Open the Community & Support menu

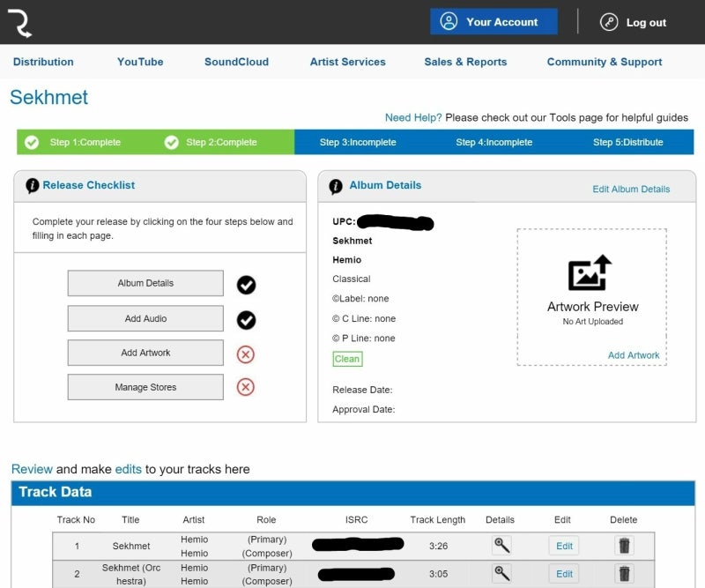tap(605, 62)
